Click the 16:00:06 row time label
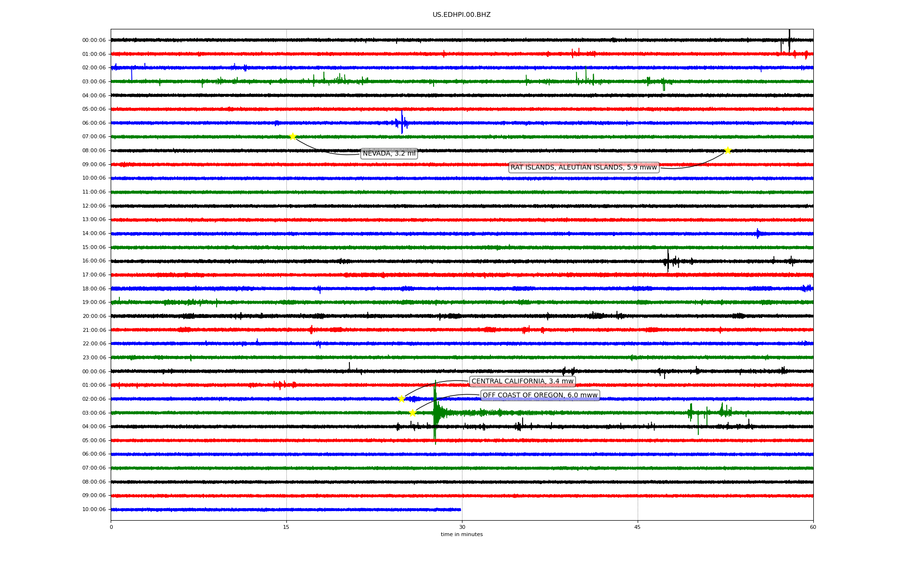Image resolution: width=924 pixels, height=578 pixels. 94,261
